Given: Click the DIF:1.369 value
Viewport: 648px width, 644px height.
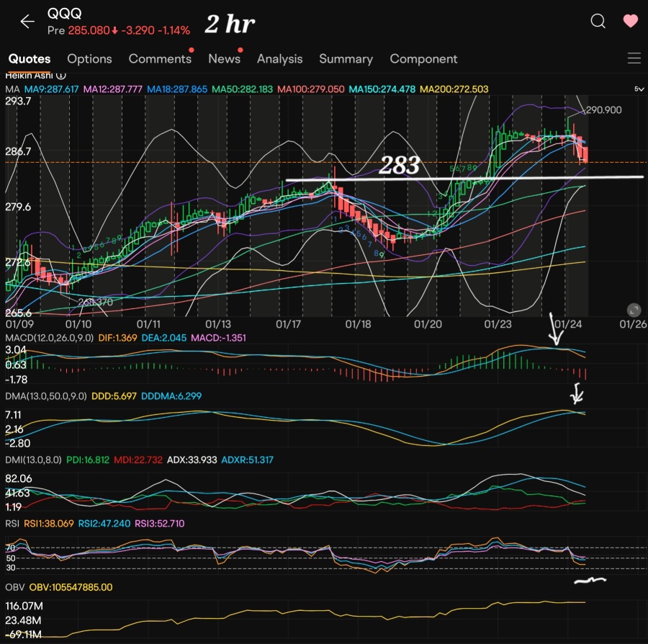Looking at the screenshot, I should coord(117,338).
